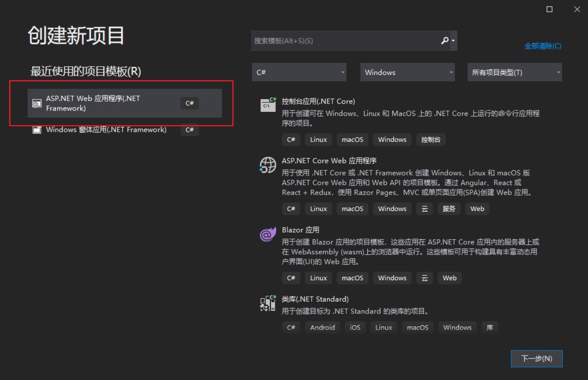The image size is (588, 380).
Task: Click 控制台 tag under console app template
Action: pyautogui.click(x=431, y=140)
